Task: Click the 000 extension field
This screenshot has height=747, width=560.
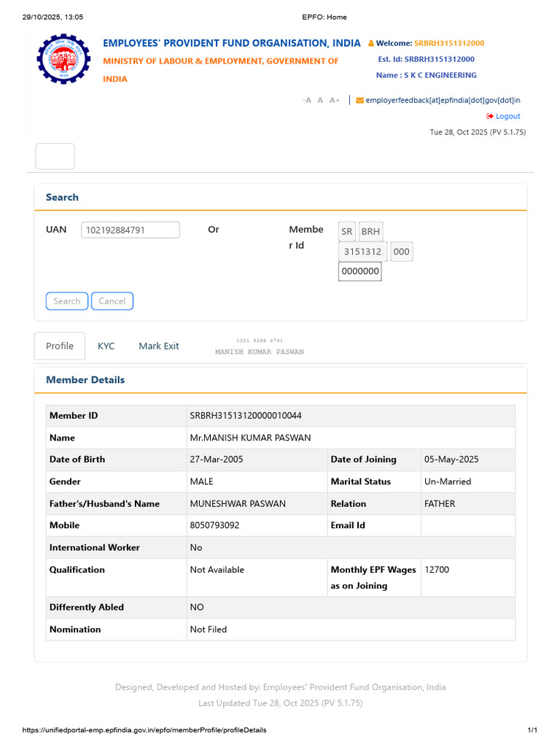Action: (x=402, y=252)
